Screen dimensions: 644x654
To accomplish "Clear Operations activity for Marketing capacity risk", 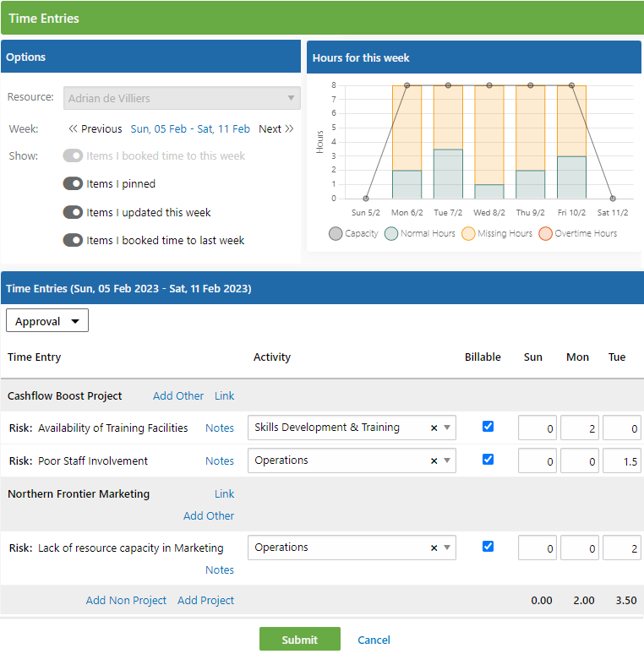I will point(434,548).
